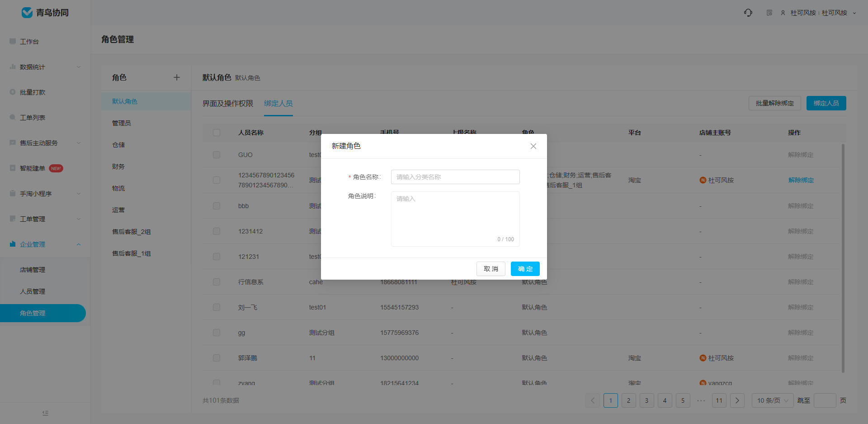Check the box for 1231412 row
Image resolution: width=868 pixels, height=424 pixels.
pyautogui.click(x=217, y=231)
